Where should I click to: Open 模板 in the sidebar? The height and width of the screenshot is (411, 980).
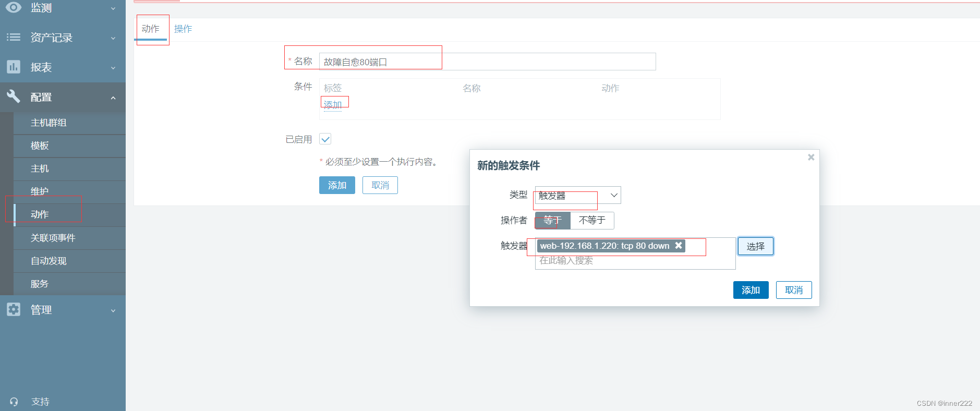pos(69,146)
